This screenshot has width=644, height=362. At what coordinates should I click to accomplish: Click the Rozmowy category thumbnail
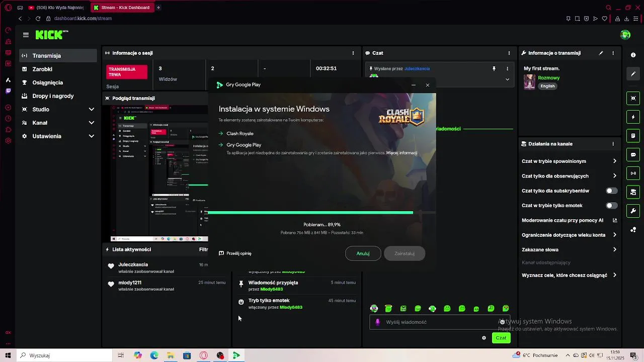[x=529, y=82]
